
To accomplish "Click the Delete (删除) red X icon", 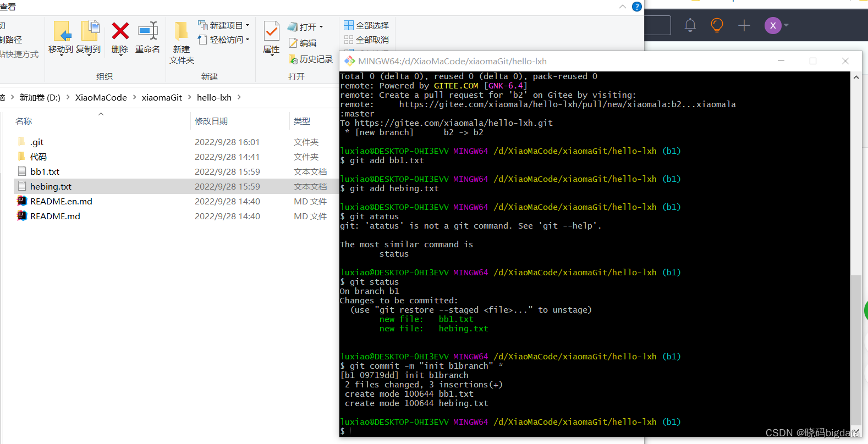I will coord(120,32).
